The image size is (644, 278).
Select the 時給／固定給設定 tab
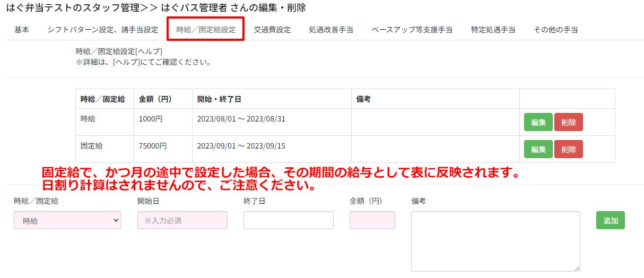click(206, 30)
